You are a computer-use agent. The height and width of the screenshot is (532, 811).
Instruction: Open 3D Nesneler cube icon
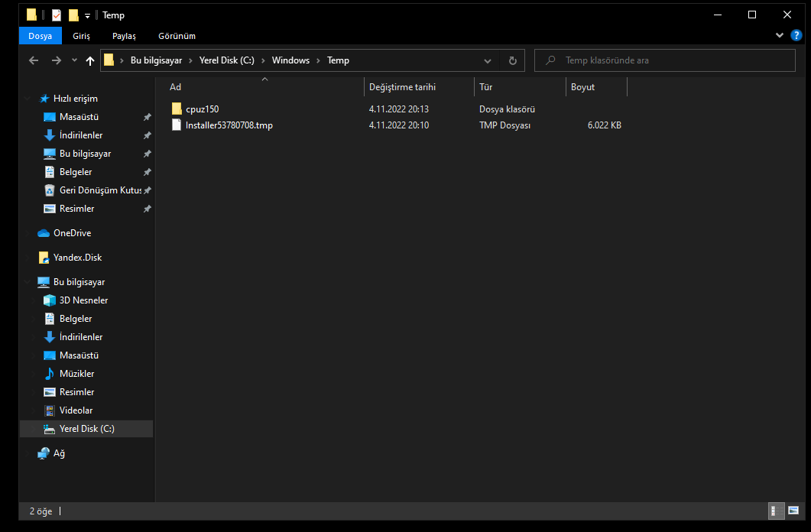tap(49, 300)
